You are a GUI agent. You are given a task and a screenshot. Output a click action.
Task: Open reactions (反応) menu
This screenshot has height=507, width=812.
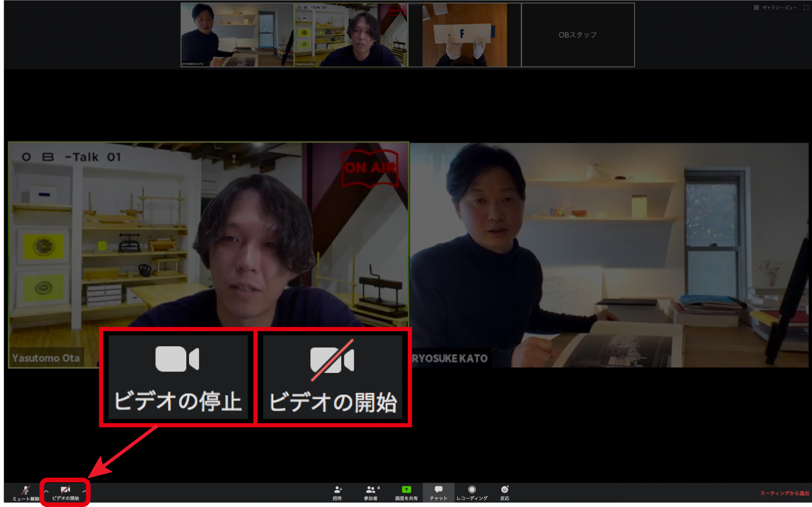505,493
